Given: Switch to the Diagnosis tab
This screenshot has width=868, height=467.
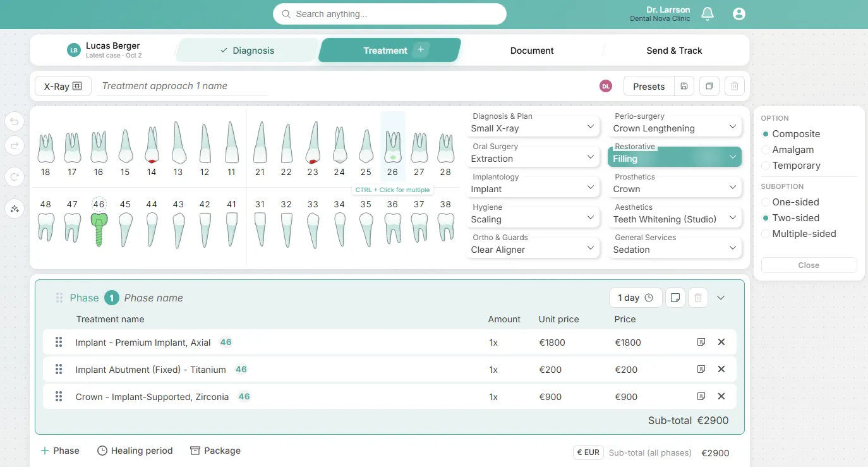Looking at the screenshot, I should point(247,51).
